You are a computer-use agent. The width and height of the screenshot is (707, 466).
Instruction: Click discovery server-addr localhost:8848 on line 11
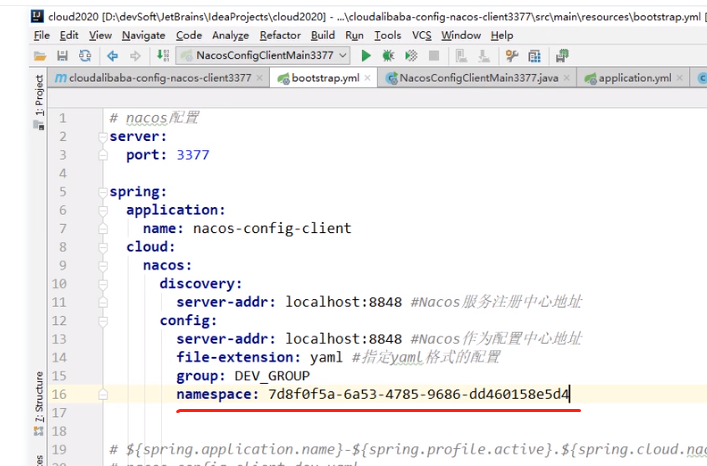coord(343,302)
